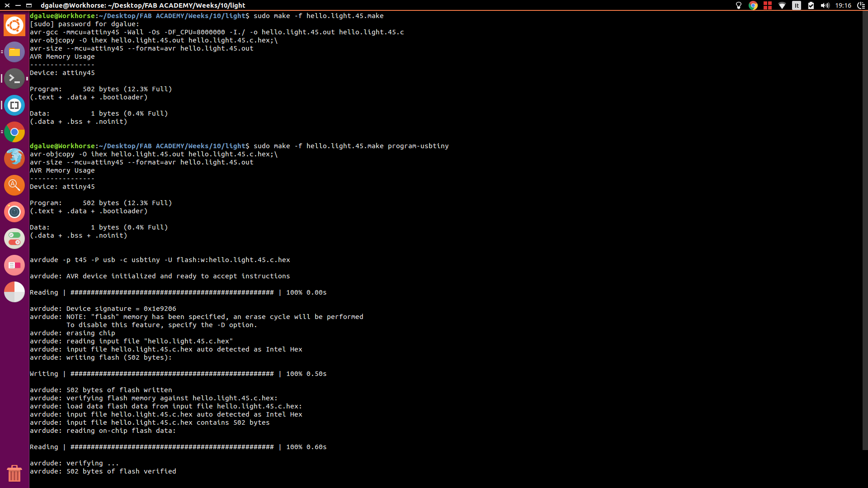Open the camera app in dock
Screen dimensions: 868x488
[14, 212]
